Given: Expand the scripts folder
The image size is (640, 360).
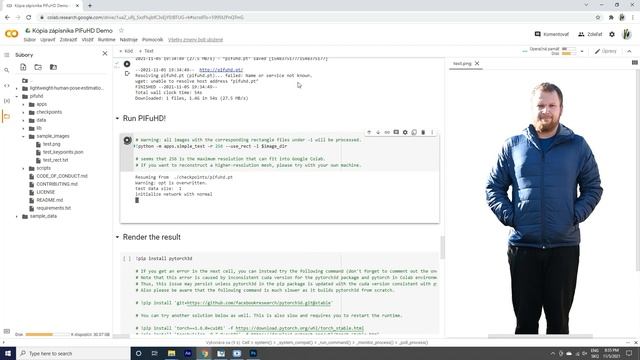Looking at the screenshot, I should pos(23,168).
